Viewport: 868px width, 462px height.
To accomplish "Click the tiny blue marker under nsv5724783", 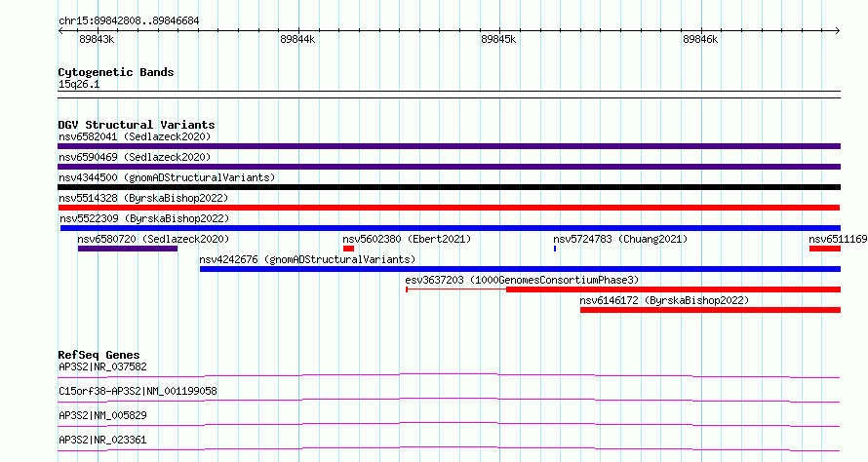I will point(555,249).
